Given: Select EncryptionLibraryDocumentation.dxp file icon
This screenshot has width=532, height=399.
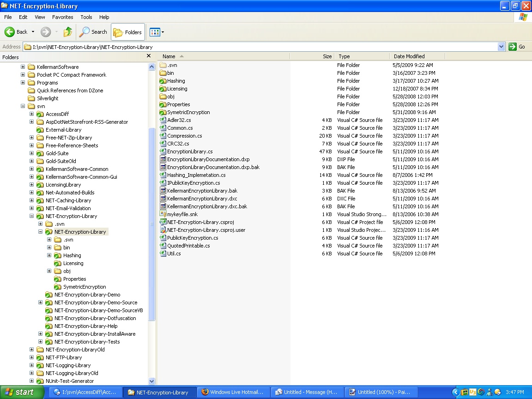Looking at the screenshot, I should [x=163, y=159].
